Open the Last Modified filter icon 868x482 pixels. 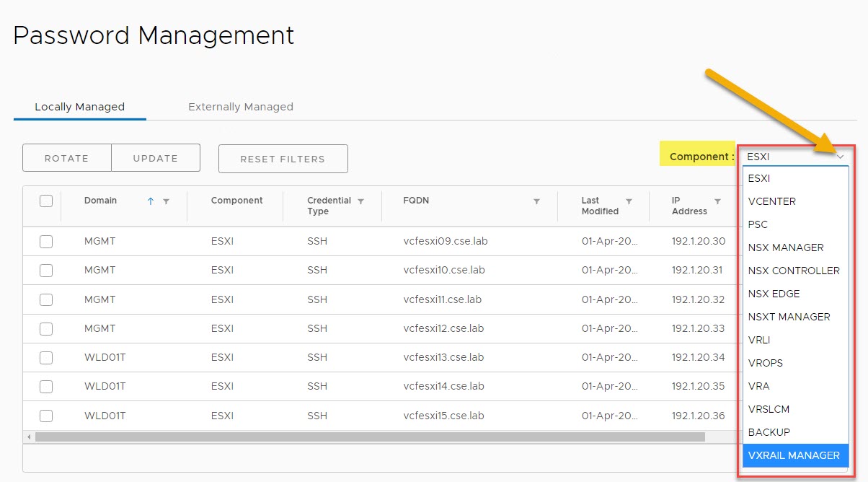click(x=629, y=201)
